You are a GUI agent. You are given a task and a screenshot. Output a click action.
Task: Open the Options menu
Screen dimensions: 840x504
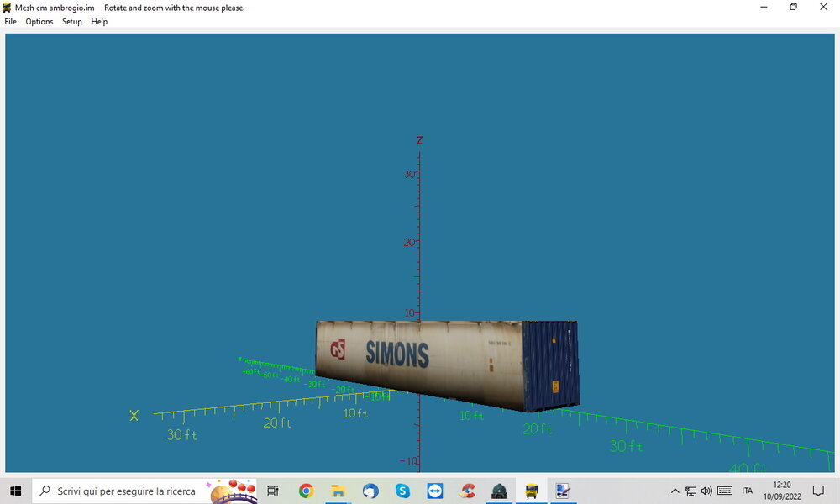coord(39,22)
